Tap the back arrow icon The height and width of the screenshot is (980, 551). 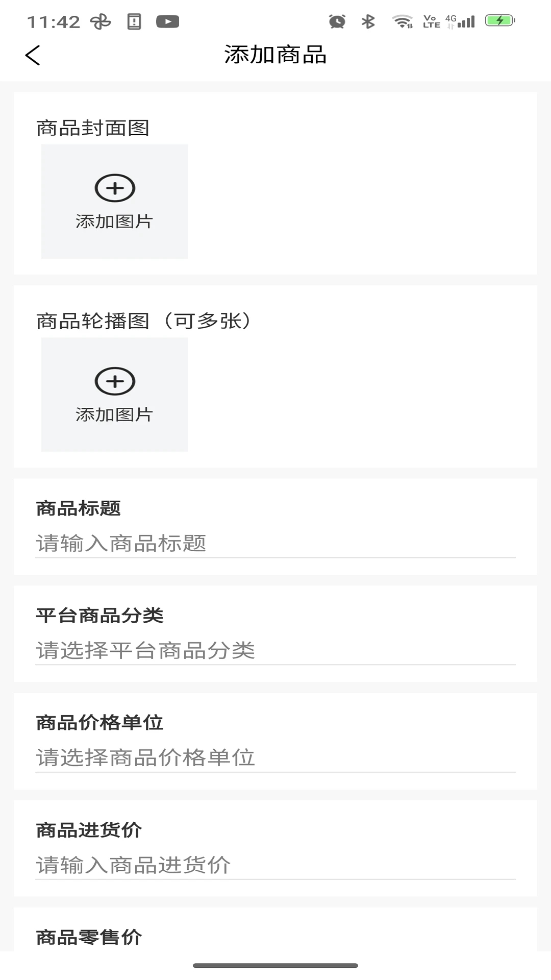[x=33, y=55]
